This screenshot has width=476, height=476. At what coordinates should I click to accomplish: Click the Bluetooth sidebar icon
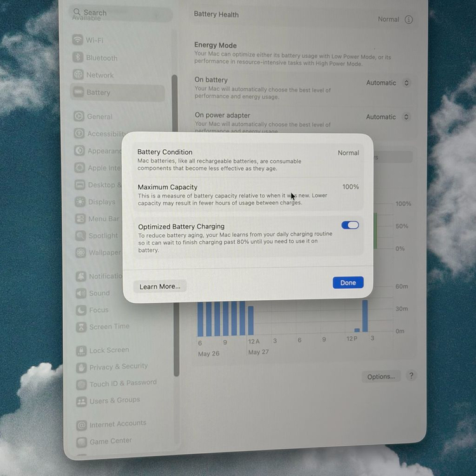(78, 57)
